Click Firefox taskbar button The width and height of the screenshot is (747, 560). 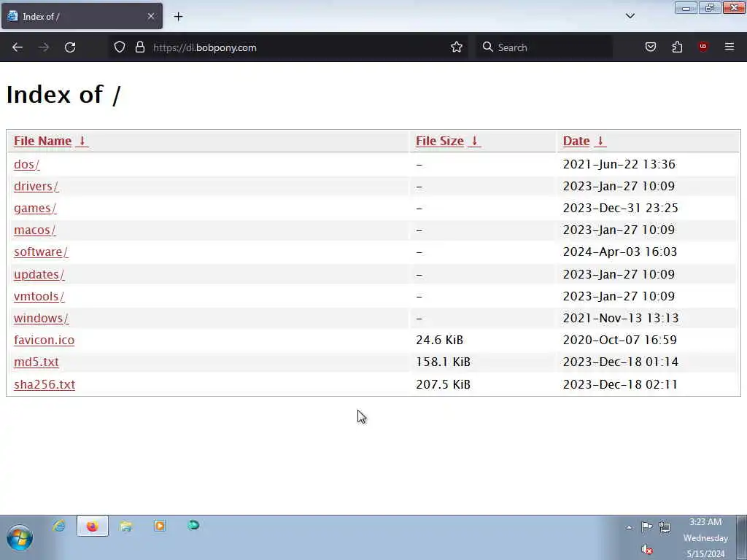click(93, 526)
